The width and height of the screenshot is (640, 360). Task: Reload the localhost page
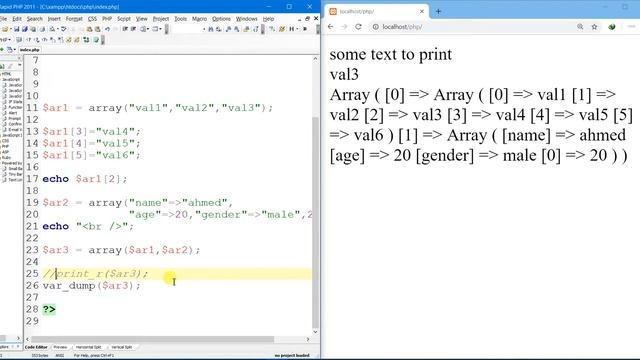click(x=358, y=27)
